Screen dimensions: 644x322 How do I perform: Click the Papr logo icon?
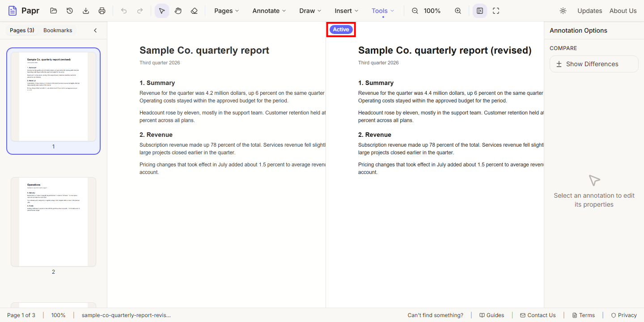(x=13, y=11)
